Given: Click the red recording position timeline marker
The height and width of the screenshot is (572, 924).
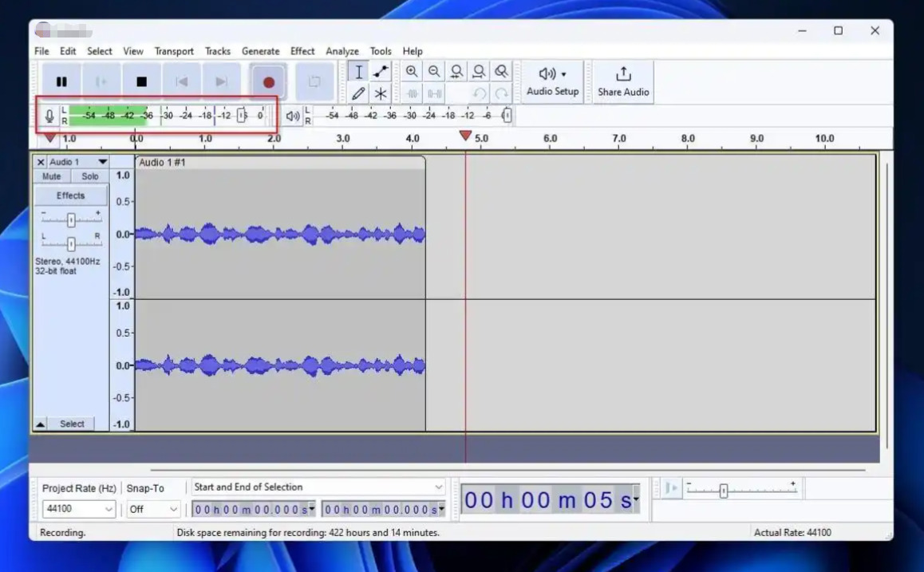Looking at the screenshot, I should (x=465, y=136).
